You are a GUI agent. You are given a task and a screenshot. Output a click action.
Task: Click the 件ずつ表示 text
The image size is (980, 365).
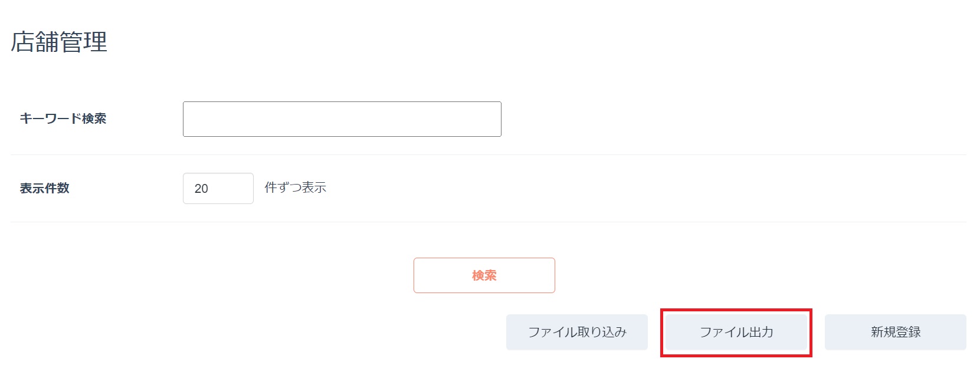click(295, 188)
